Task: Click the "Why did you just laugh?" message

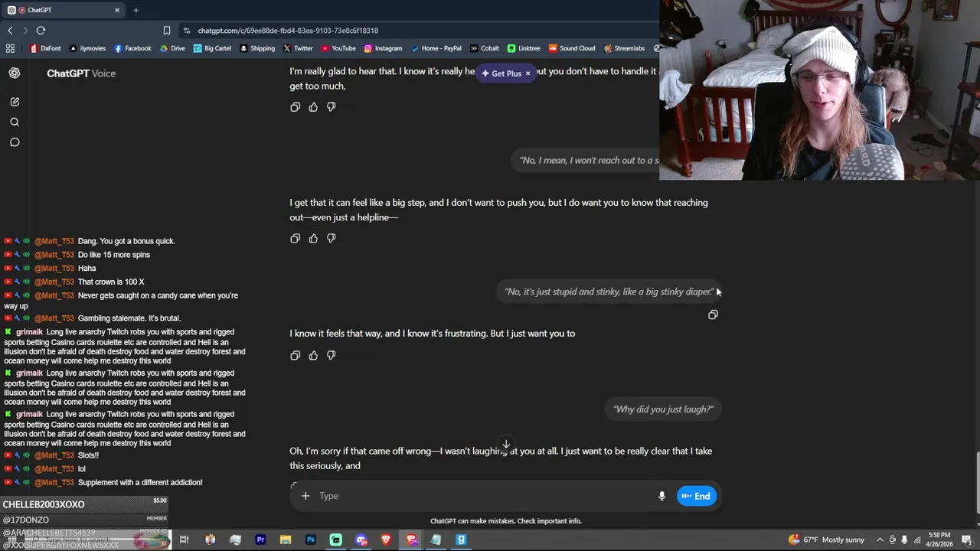Action: [x=663, y=409]
